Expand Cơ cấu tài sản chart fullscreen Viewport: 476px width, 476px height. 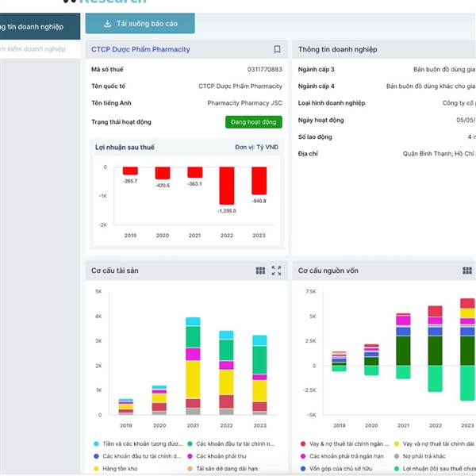(276, 271)
